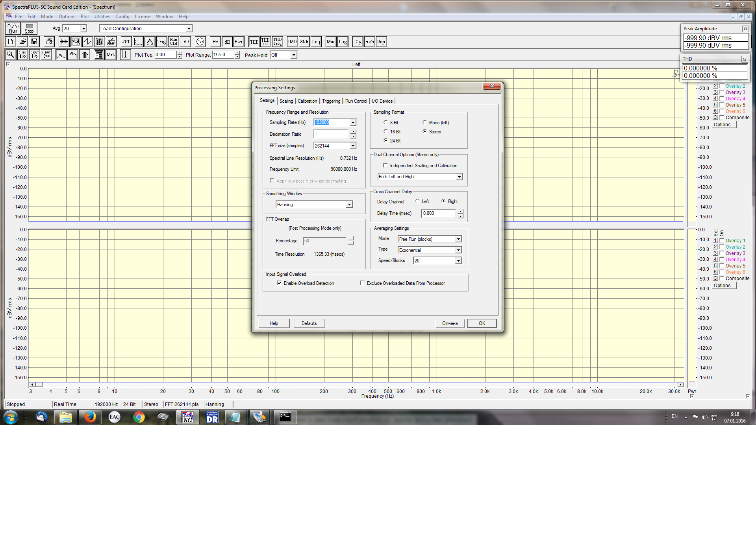
Task: Select the Spectrogram view icon
Action: (x=99, y=42)
